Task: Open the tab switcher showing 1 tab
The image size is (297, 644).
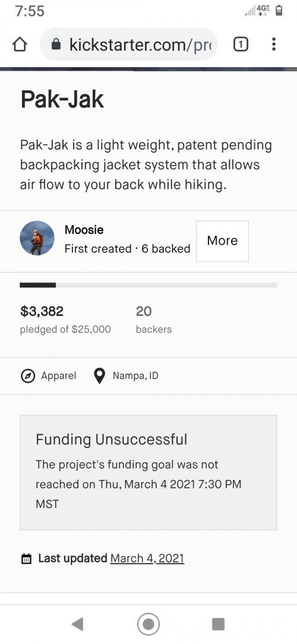Action: click(x=241, y=45)
